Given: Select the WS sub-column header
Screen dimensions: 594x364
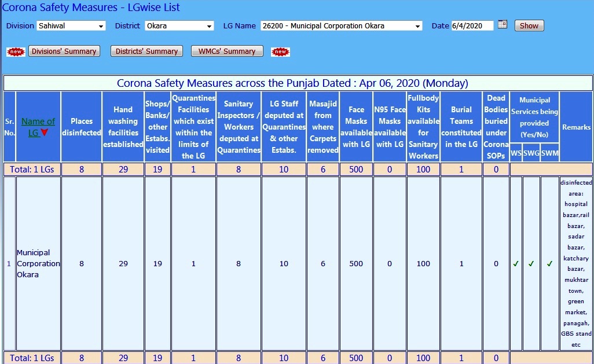Looking at the screenshot, I should [x=516, y=153].
